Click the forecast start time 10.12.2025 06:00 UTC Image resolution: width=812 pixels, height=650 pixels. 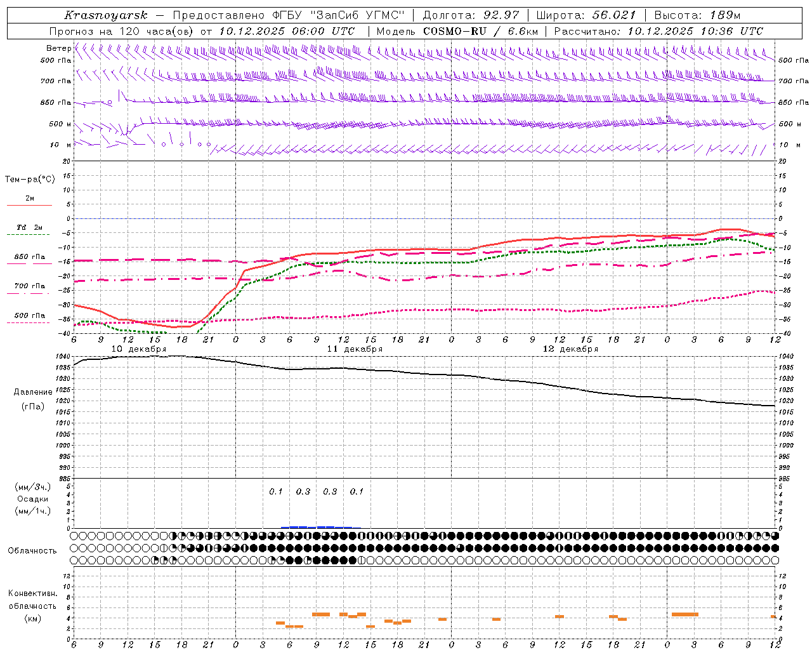pos(287,31)
